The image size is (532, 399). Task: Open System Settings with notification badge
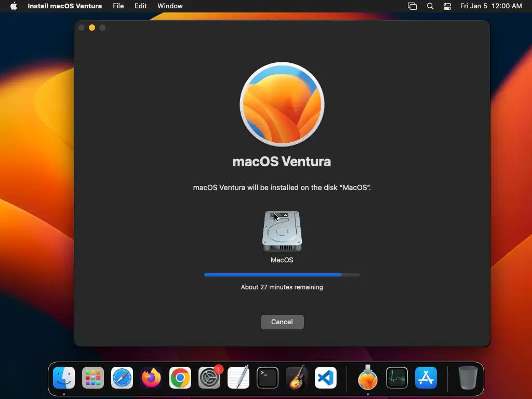coord(209,377)
